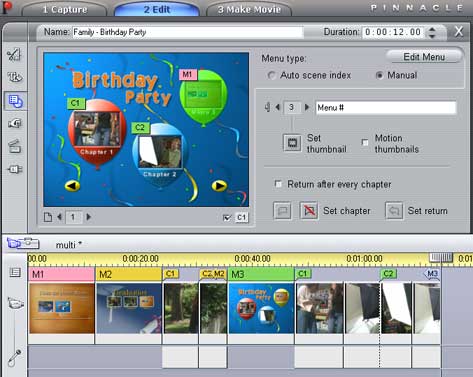Open the frame grabber camera tool
This screenshot has height=377, width=473.
(x=15, y=123)
